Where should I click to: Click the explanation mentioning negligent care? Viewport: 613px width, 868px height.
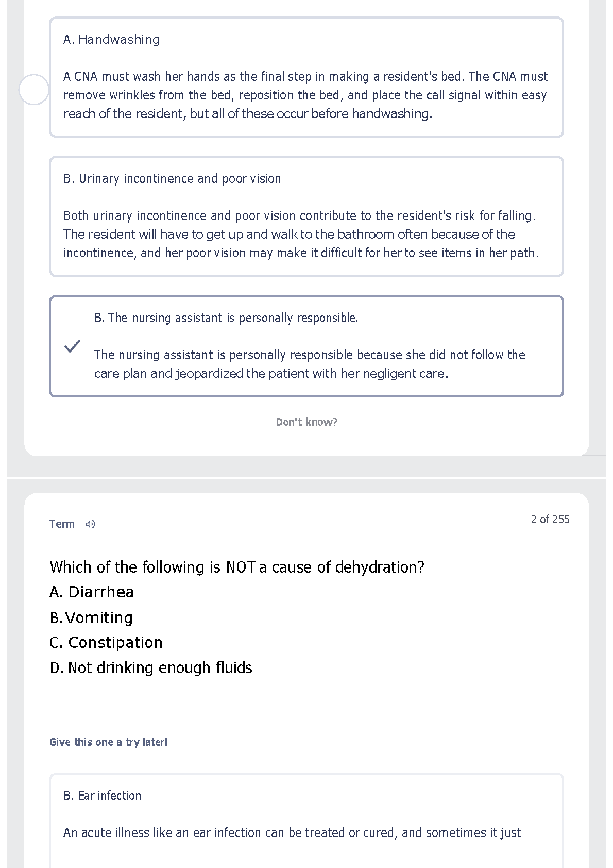tap(309, 364)
